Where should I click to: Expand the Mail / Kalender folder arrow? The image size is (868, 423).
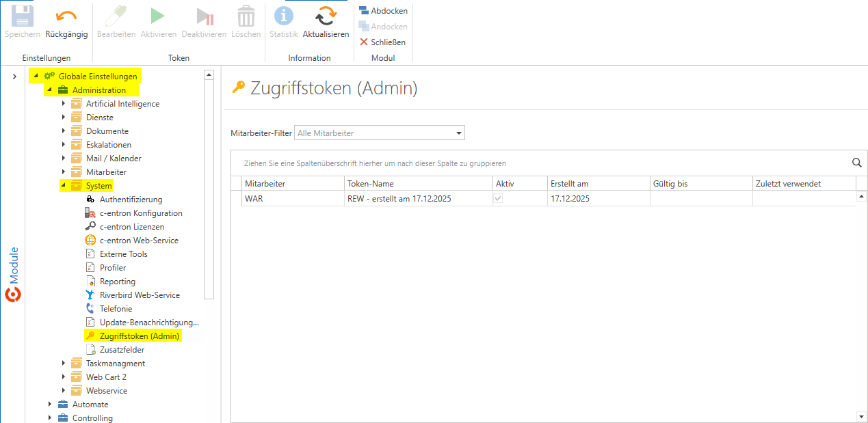coord(64,159)
